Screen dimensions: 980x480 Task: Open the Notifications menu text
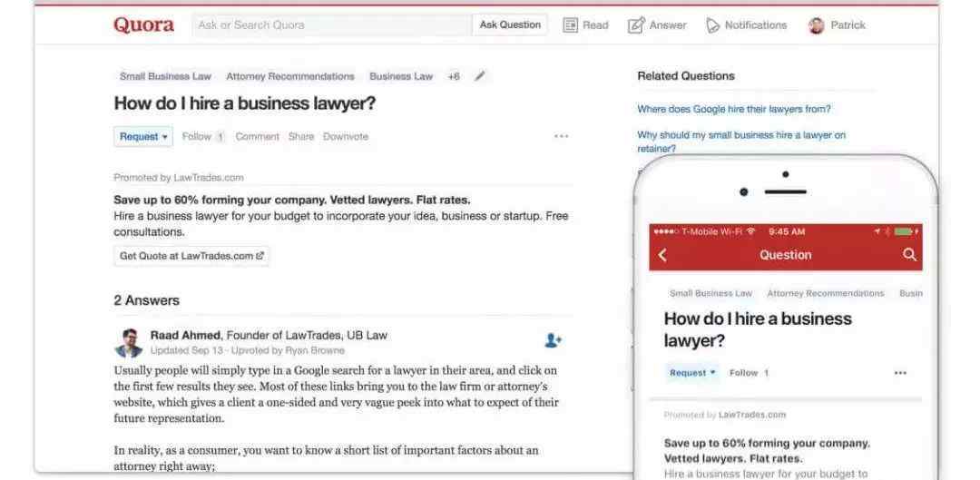click(x=756, y=25)
